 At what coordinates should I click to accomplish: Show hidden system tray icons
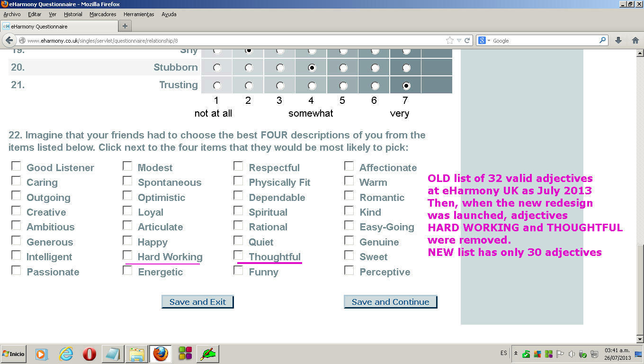(516, 354)
